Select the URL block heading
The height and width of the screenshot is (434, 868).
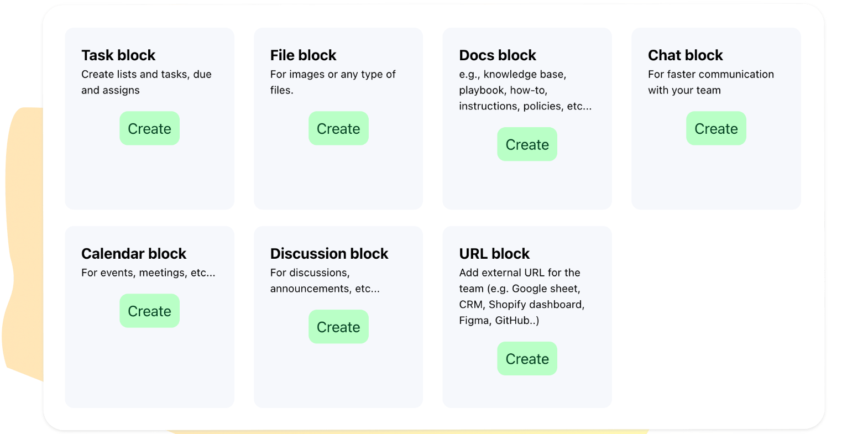494,254
